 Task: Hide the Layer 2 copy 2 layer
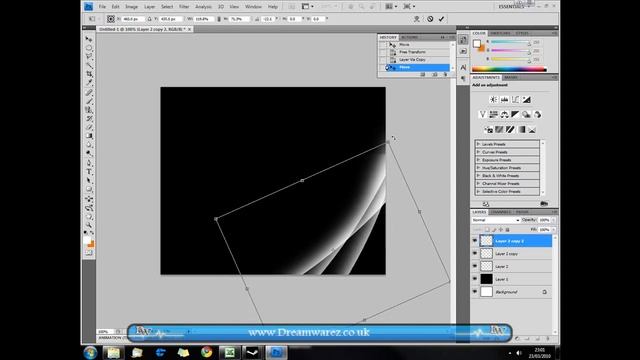[475, 241]
